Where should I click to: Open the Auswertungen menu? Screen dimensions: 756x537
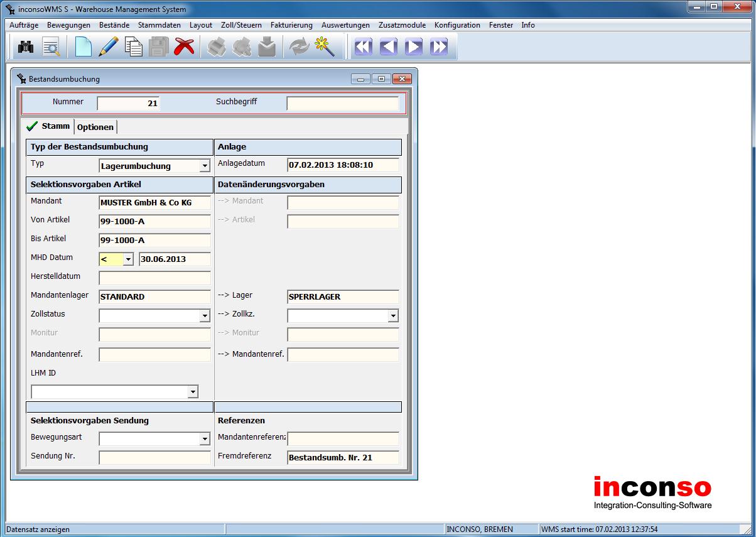click(345, 25)
